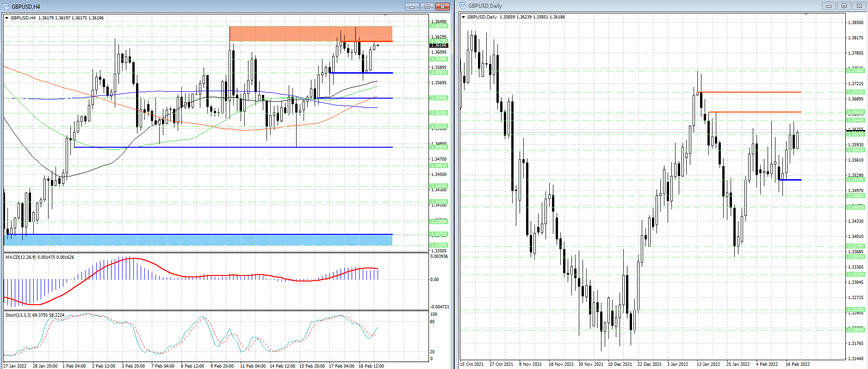Restore down the GBPUSD,H4 chart window
868x369 pixels.
(427, 6)
